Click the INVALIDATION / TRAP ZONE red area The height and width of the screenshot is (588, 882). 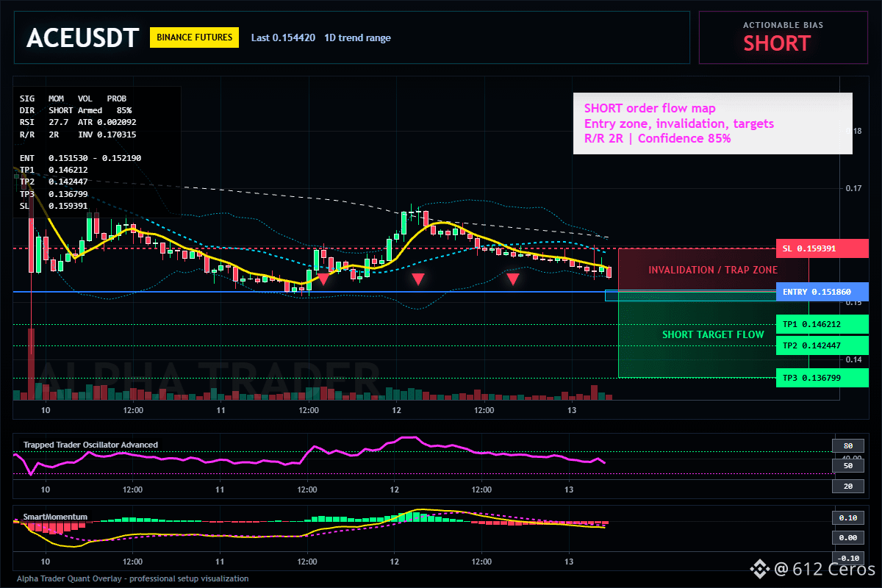[x=713, y=270]
